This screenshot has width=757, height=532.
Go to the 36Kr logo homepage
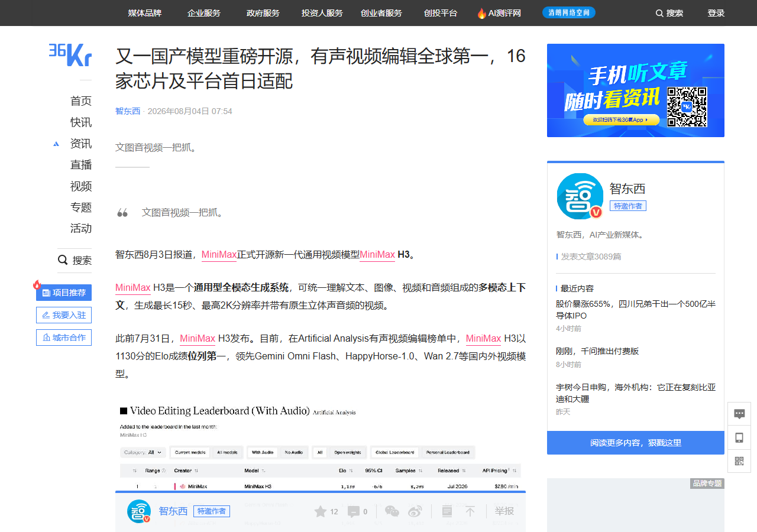pyautogui.click(x=70, y=54)
